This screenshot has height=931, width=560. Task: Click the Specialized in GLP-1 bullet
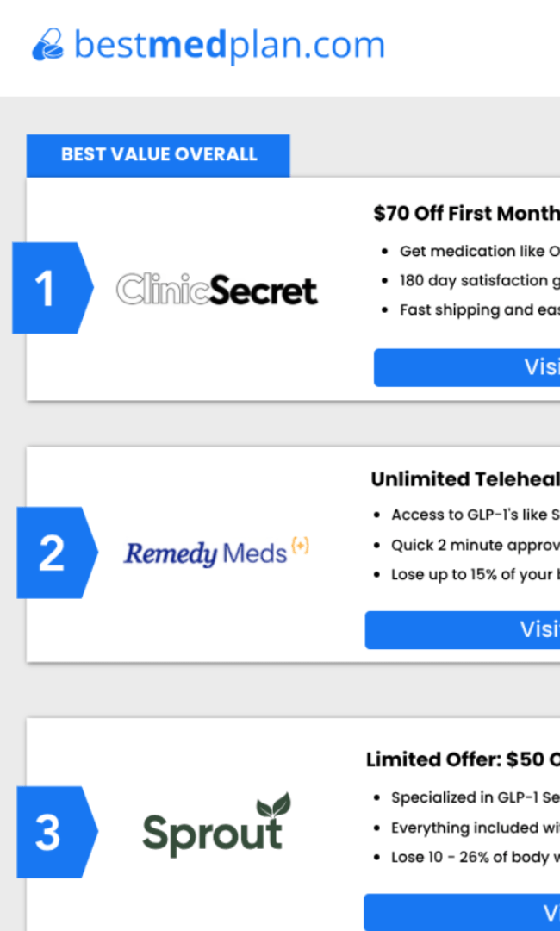tap(475, 797)
